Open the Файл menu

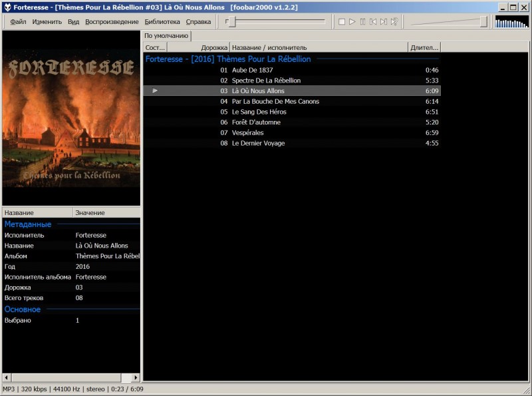tap(18, 22)
